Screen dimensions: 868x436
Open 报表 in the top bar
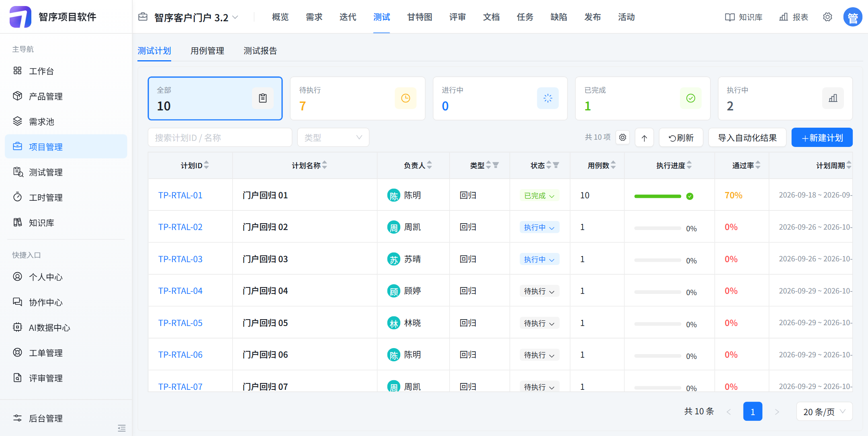point(794,17)
